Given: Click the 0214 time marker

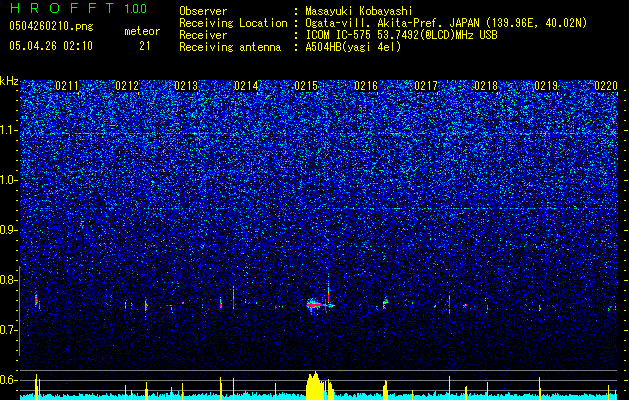Looking at the screenshot, I should (246, 86).
